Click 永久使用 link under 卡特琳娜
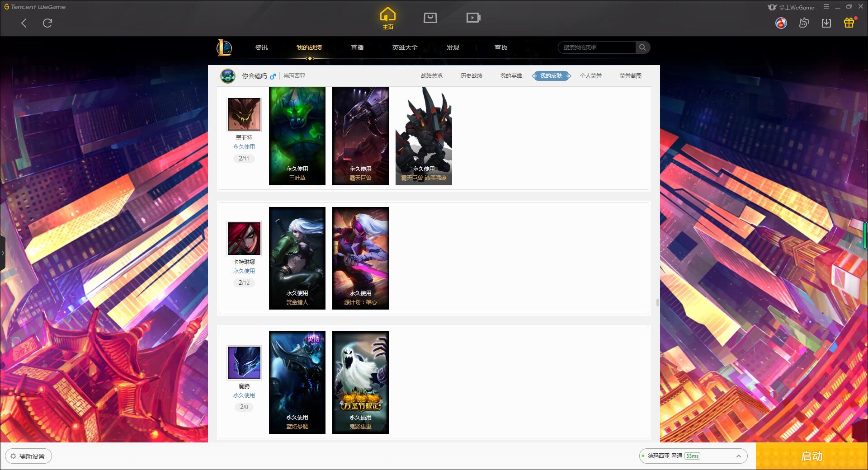Screen dimensions: 868x470 tap(244, 271)
